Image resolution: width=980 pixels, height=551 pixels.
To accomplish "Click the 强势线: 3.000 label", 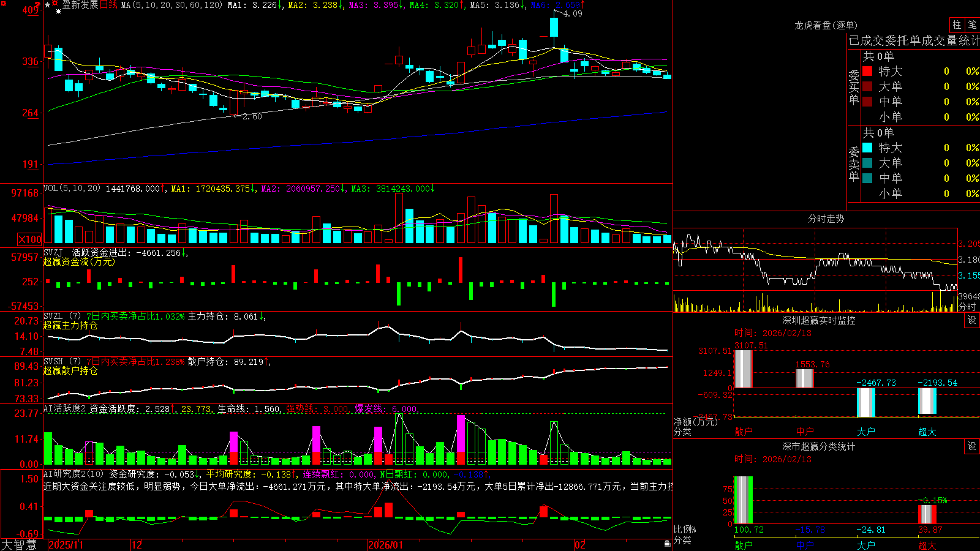I will point(318,409).
